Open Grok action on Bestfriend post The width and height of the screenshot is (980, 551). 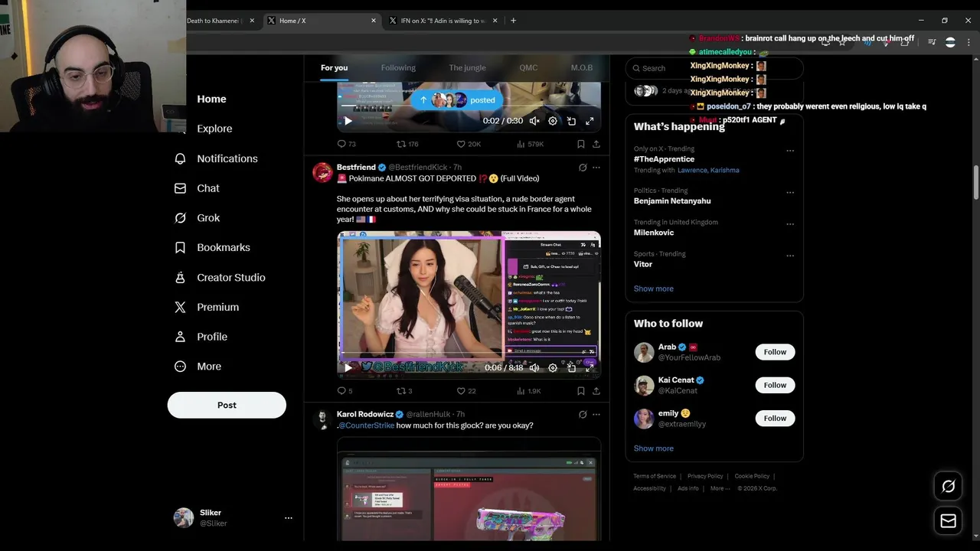pos(583,168)
